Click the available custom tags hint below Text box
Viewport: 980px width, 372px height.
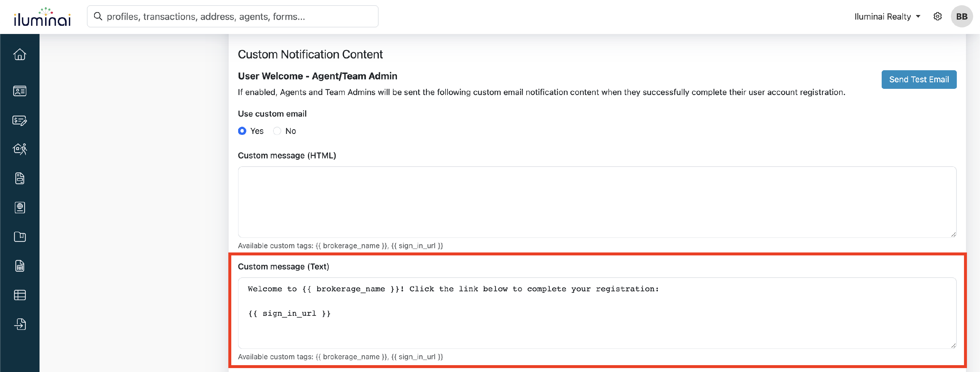point(340,357)
